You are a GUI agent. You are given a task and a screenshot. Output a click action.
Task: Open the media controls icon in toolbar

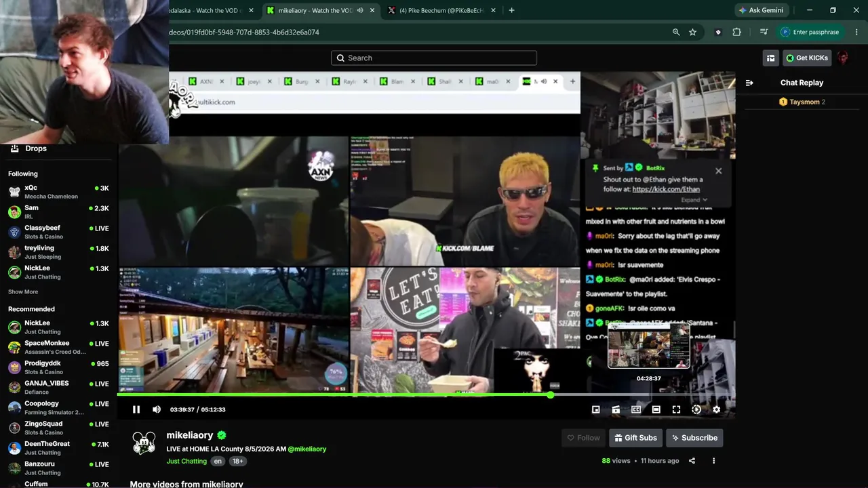(764, 32)
